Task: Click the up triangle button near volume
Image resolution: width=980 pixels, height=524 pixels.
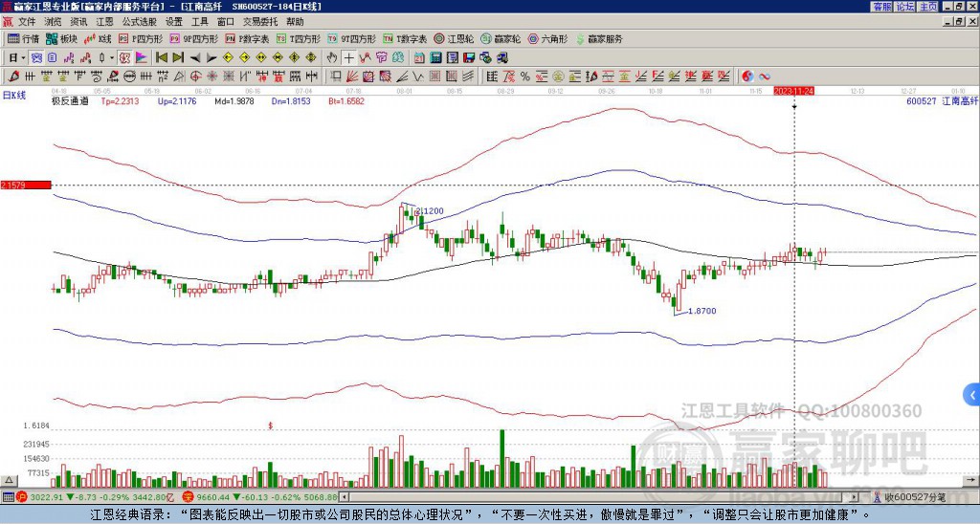Action: [9, 481]
